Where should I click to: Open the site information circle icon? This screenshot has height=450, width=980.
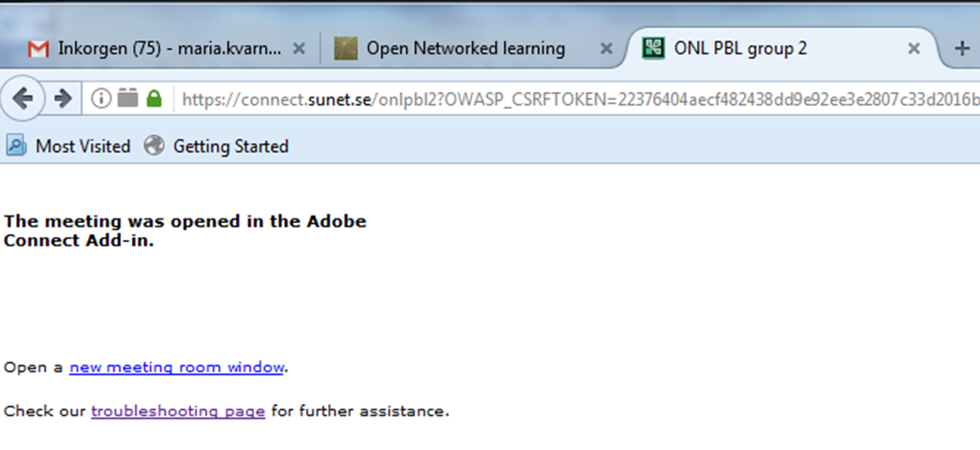[x=100, y=98]
